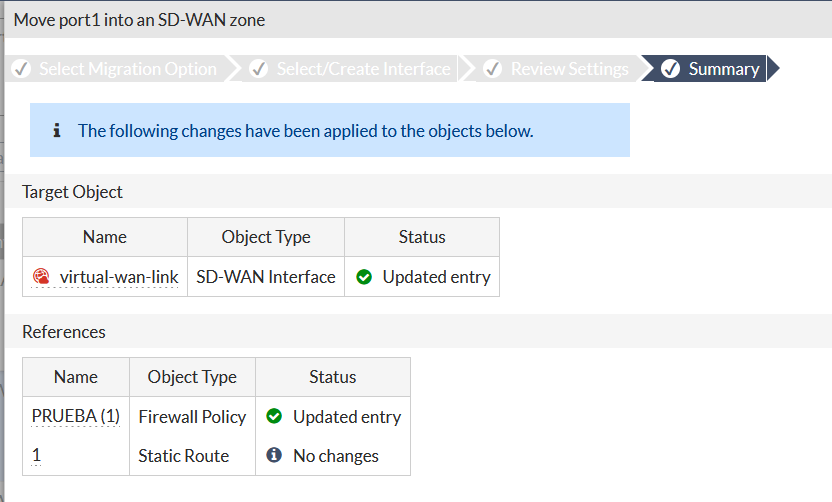Click the info icon in the blue banner
Image resolution: width=832 pixels, height=502 pixels.
click(x=57, y=130)
